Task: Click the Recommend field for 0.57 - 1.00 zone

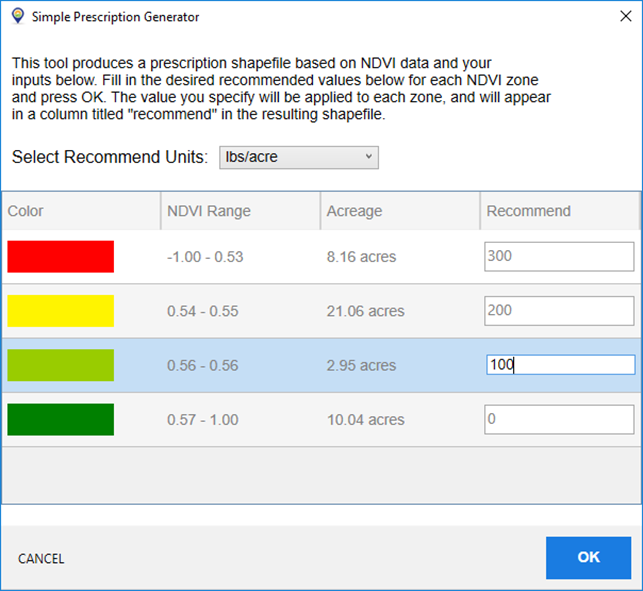Action: pos(559,419)
